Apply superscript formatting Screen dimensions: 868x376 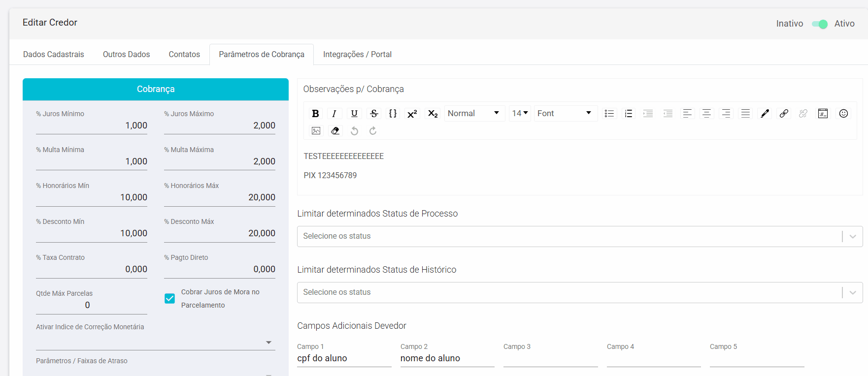click(x=412, y=114)
